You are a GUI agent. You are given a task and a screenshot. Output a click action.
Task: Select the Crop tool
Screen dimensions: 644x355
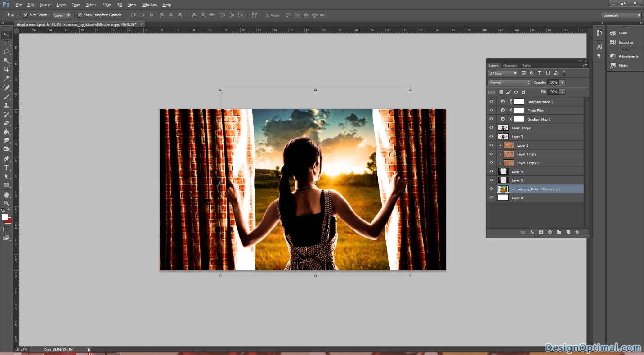coord(6,69)
